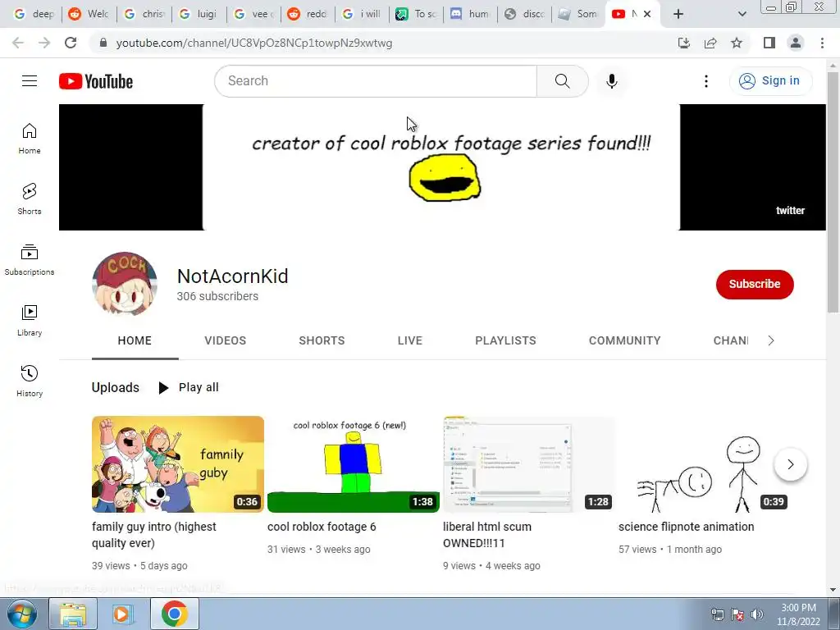Switch to the SHORTS tab

tap(322, 340)
